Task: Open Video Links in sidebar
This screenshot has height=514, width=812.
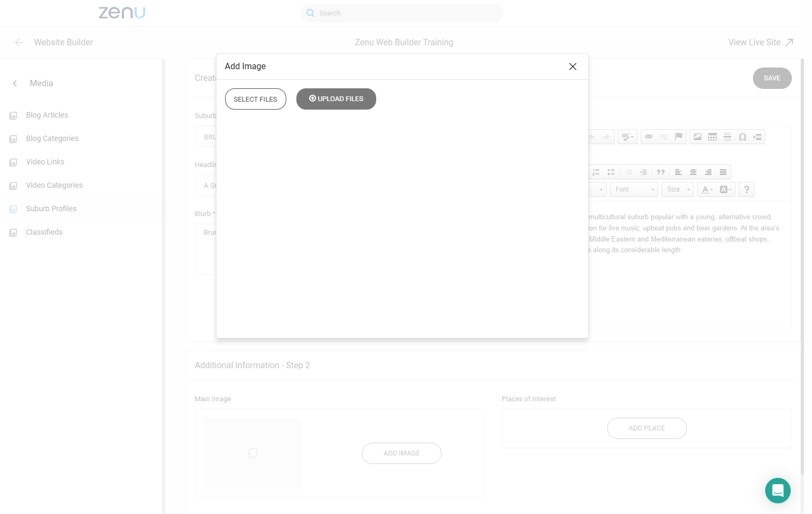Action: pos(45,162)
